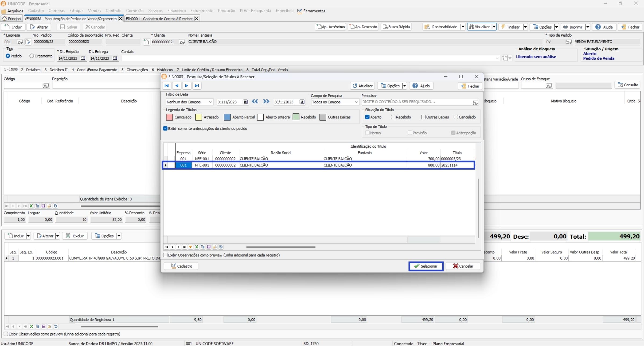Click the Aberto Parcial blue legend swatch

227,117
